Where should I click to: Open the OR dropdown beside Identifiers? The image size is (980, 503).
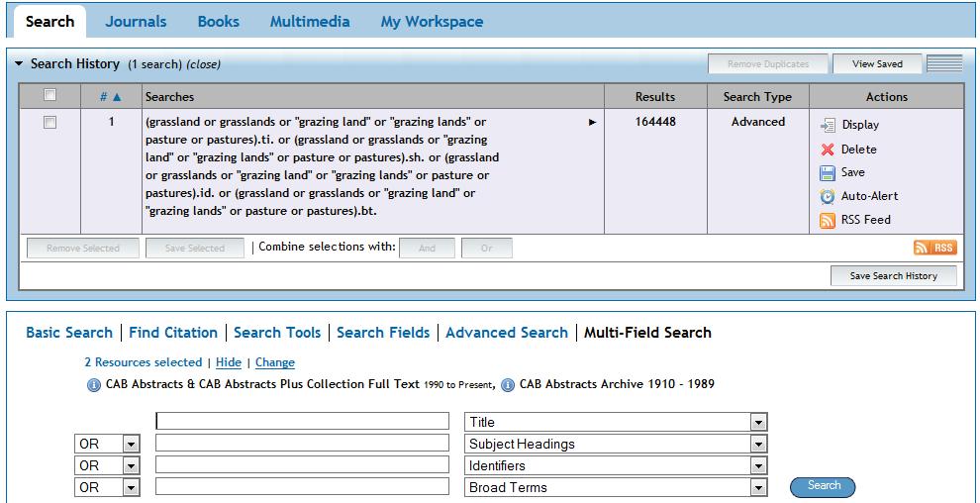coord(132,465)
